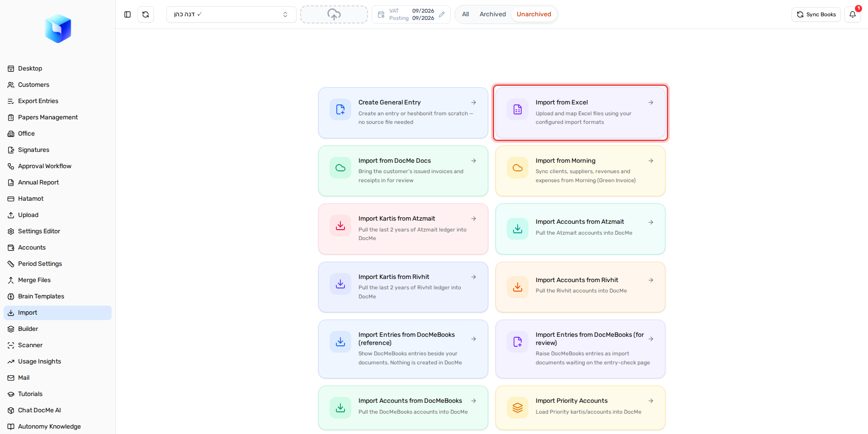The width and height of the screenshot is (868, 434).
Task: Click the cloud upload drop zone
Action: tap(334, 14)
